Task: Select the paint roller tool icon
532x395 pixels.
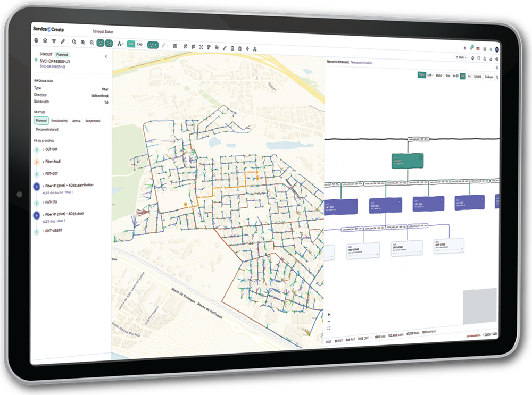Action: pos(209,47)
